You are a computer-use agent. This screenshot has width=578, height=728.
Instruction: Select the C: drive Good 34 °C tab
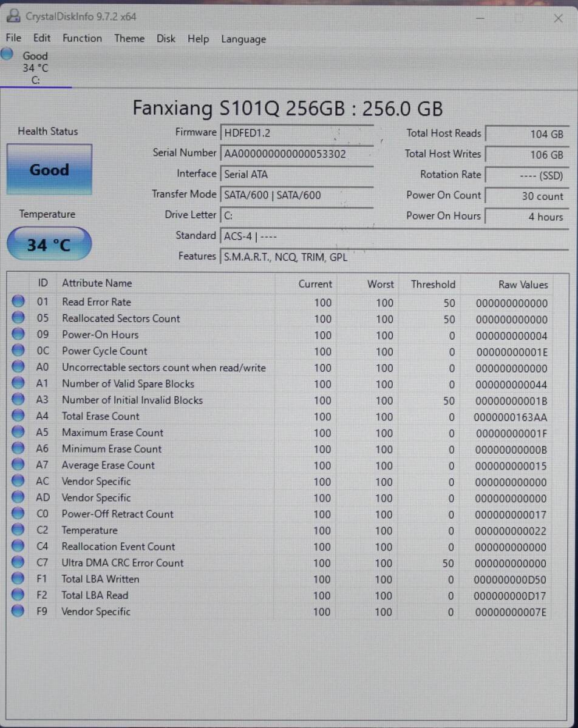point(35,67)
